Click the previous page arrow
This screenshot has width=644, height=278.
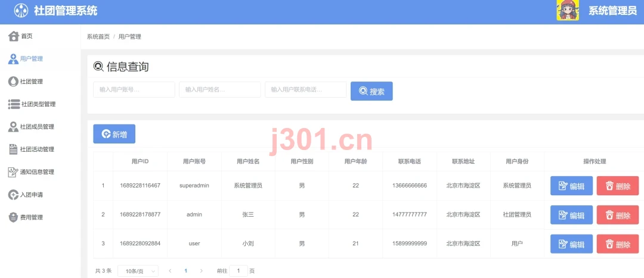(x=170, y=271)
